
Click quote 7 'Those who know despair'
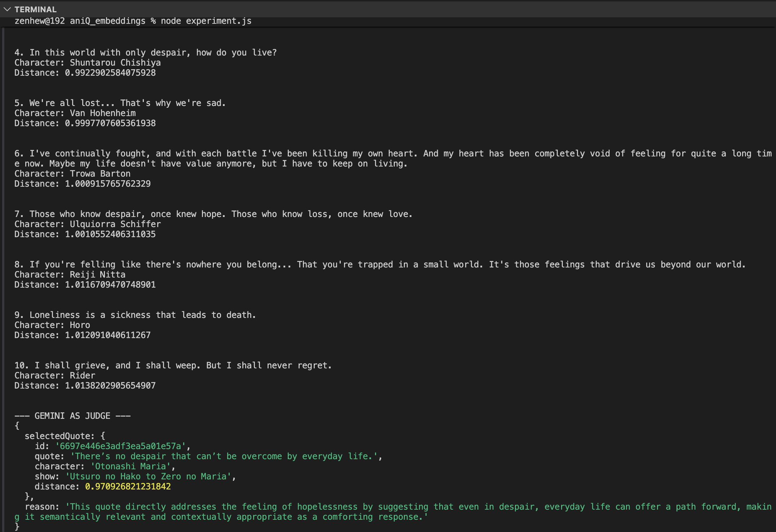coord(213,214)
